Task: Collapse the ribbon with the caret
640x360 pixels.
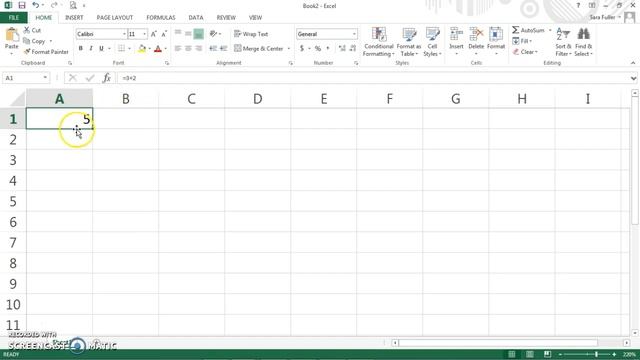Action: (633, 63)
